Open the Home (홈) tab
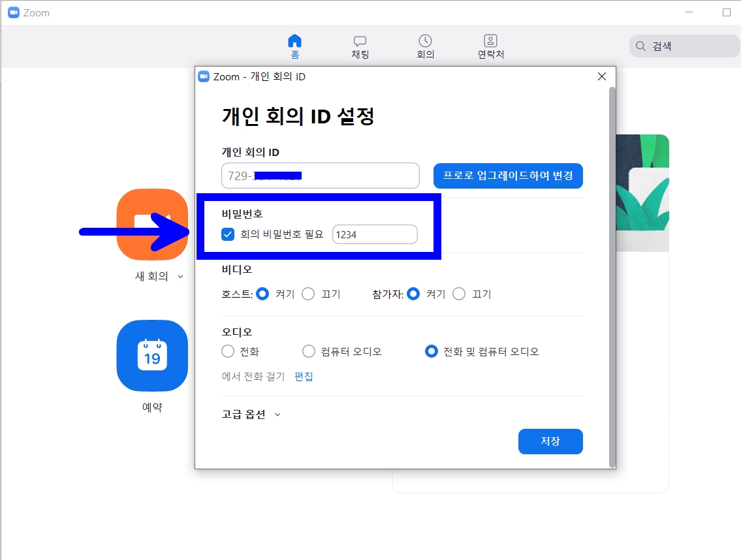 (294, 46)
